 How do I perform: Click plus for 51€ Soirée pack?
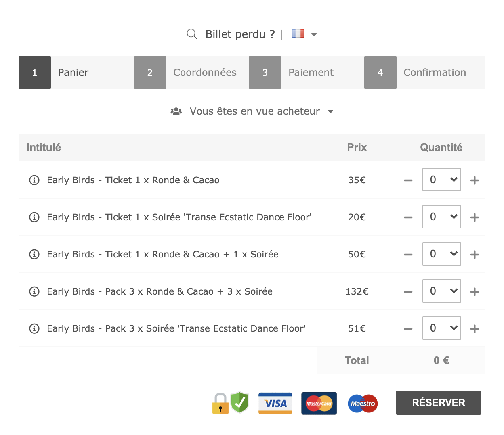point(475,329)
